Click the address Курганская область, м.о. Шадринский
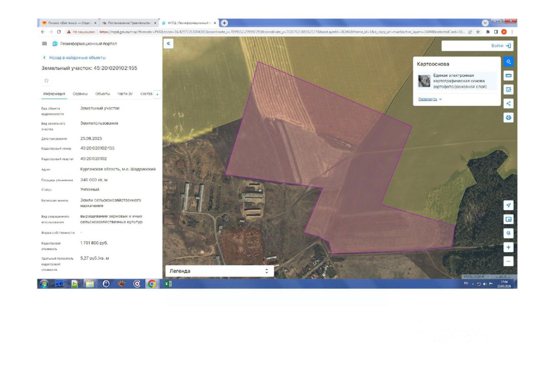The image size is (555, 392). click(118, 169)
